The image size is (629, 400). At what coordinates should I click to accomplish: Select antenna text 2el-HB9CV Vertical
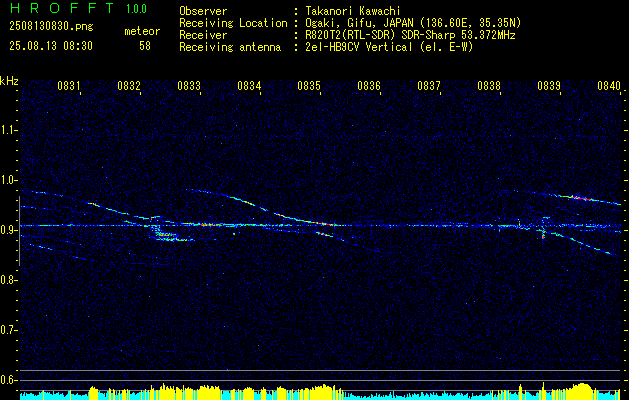359,47
